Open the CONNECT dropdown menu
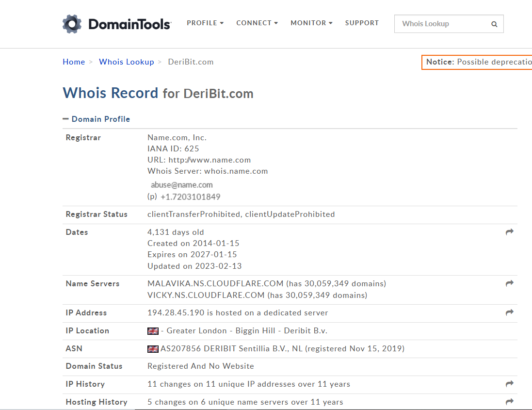 257,23
